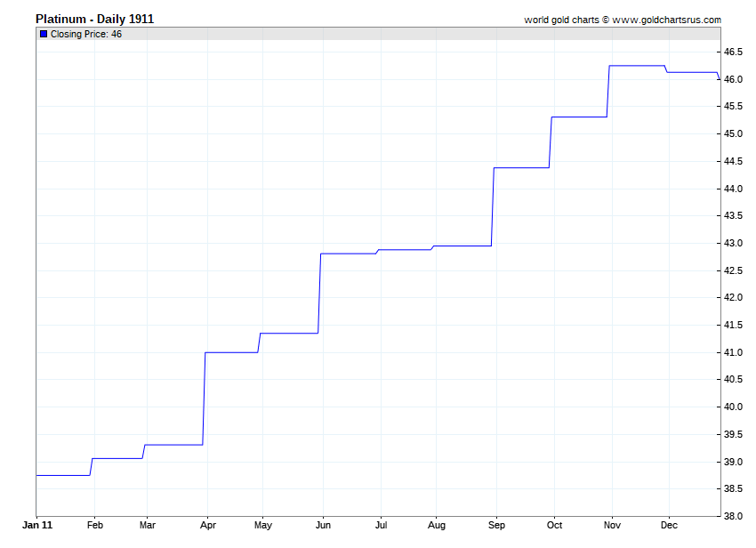The height and width of the screenshot is (548, 756).
Task: Click the 43.0 y-axis value
Action: pyautogui.click(x=734, y=244)
